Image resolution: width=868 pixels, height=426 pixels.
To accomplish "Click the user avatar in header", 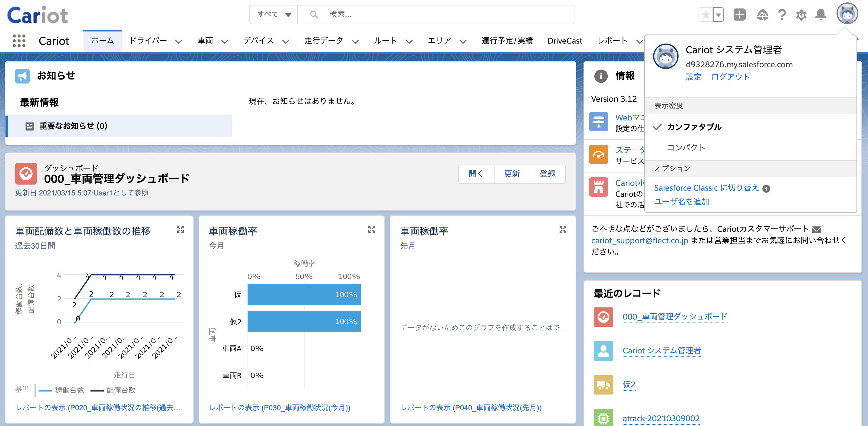I will click(x=847, y=14).
